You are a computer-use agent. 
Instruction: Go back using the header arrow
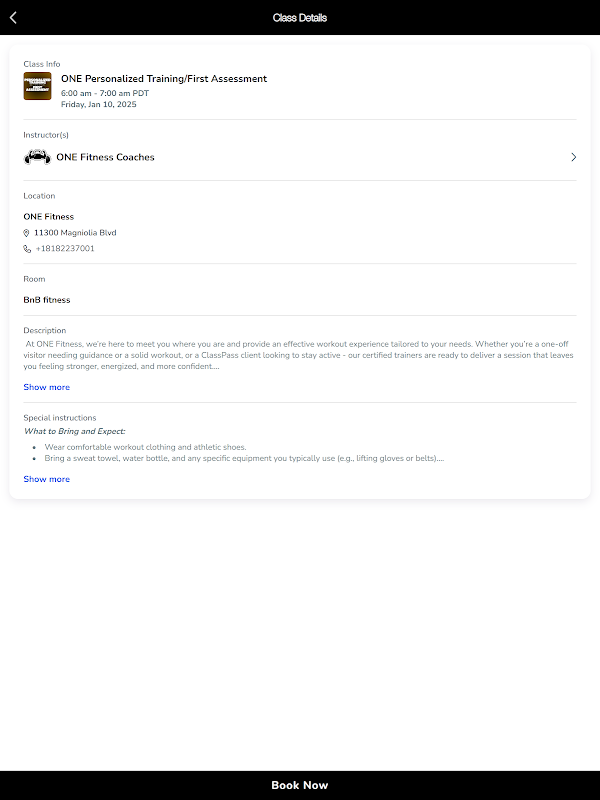coord(13,17)
